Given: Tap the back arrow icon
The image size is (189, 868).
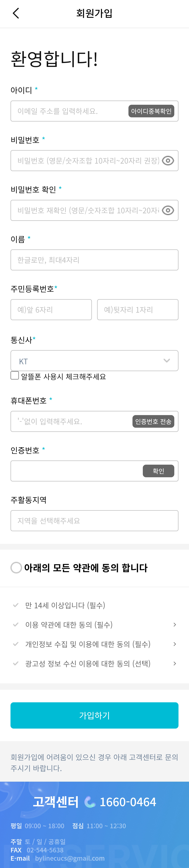Looking at the screenshot, I should click(16, 13).
